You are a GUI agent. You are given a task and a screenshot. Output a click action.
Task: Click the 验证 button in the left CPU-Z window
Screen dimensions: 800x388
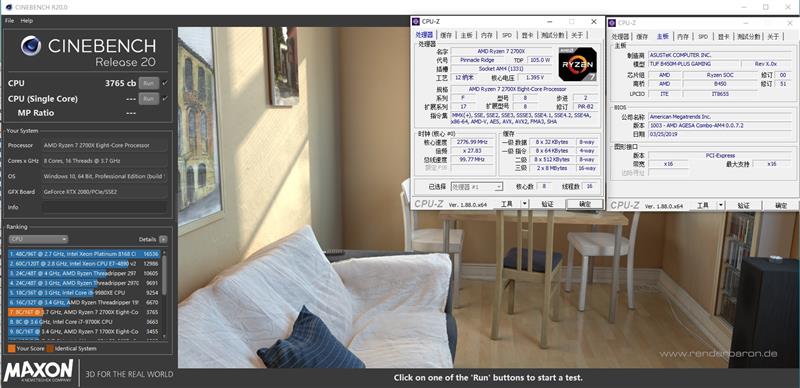(x=547, y=204)
